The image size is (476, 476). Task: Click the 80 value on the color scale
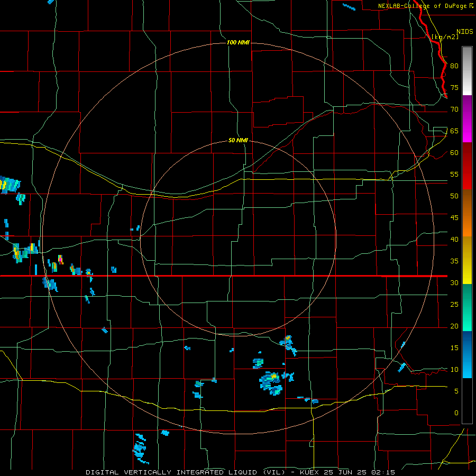click(454, 66)
